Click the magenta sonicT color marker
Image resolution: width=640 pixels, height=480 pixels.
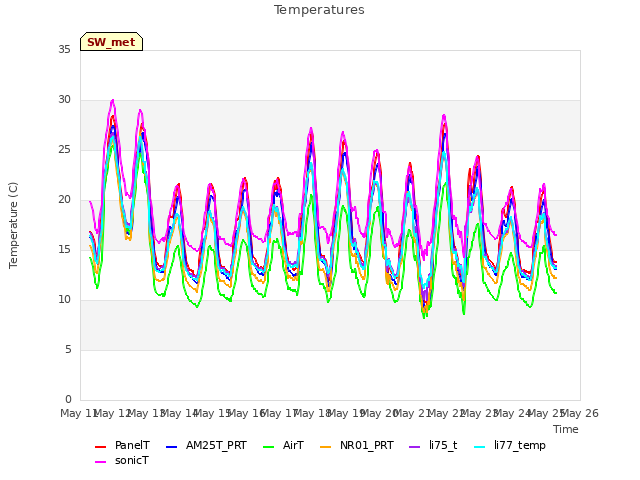[x=100, y=462]
